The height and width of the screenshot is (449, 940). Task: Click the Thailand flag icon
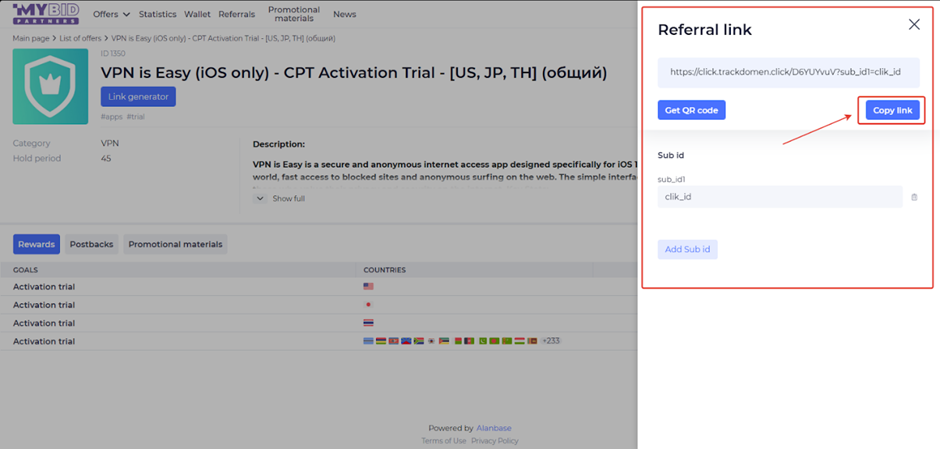coord(369,323)
